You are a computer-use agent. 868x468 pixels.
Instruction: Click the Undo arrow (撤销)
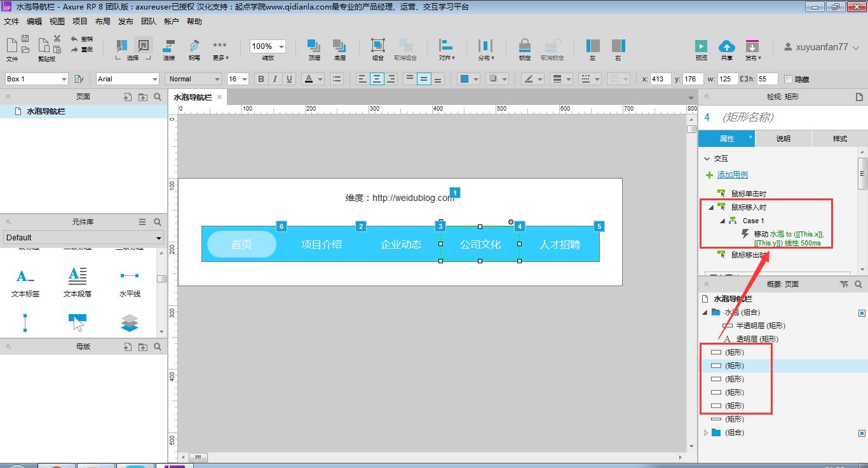[81, 39]
